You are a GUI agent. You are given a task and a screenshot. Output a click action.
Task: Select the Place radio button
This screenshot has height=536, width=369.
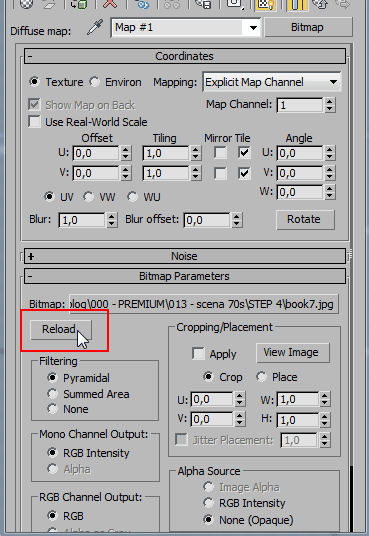point(261,377)
